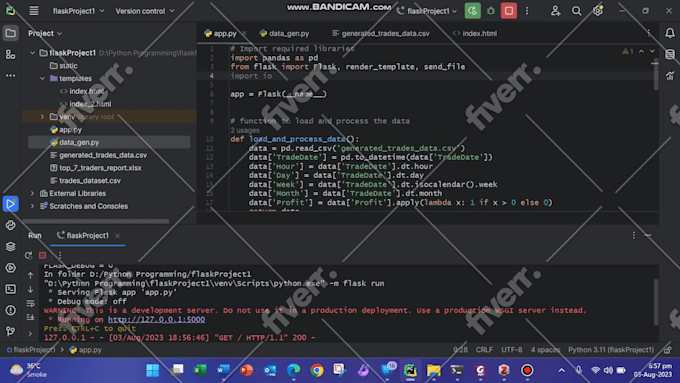Show more tool windows ellipsis
Image resolution: width=680 pixels, height=383 pixels.
pos(11,75)
